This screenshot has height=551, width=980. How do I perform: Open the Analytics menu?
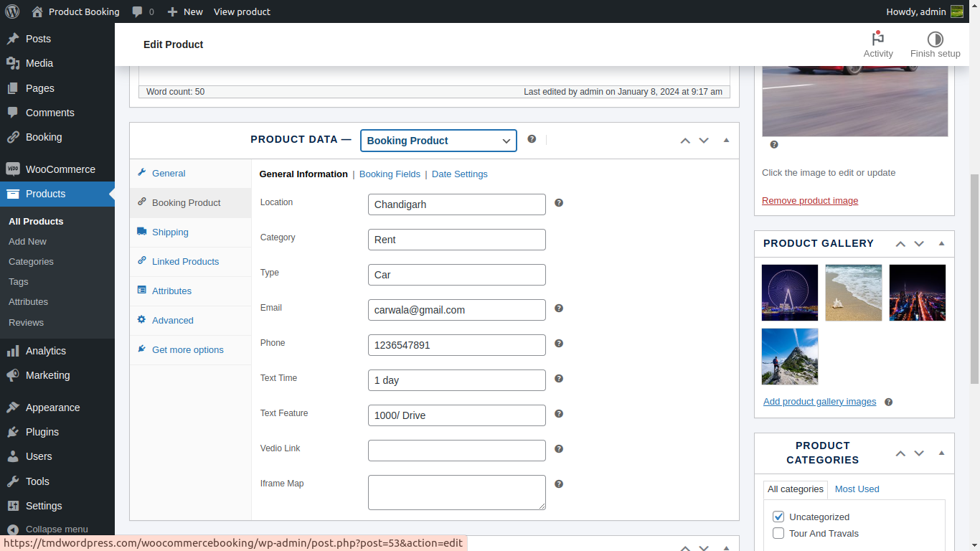(57, 351)
